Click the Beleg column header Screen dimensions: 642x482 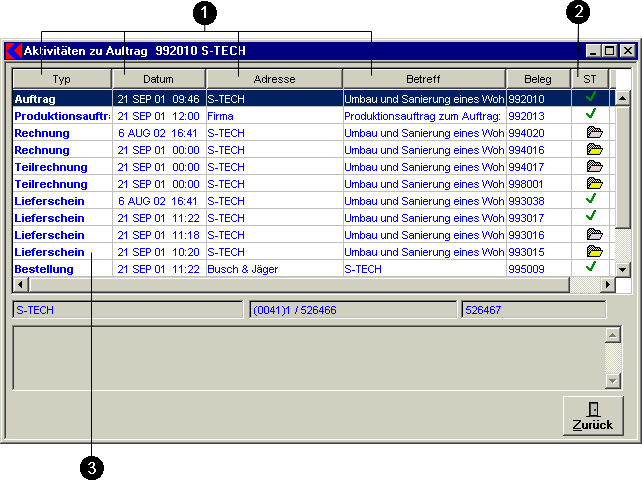click(537, 78)
